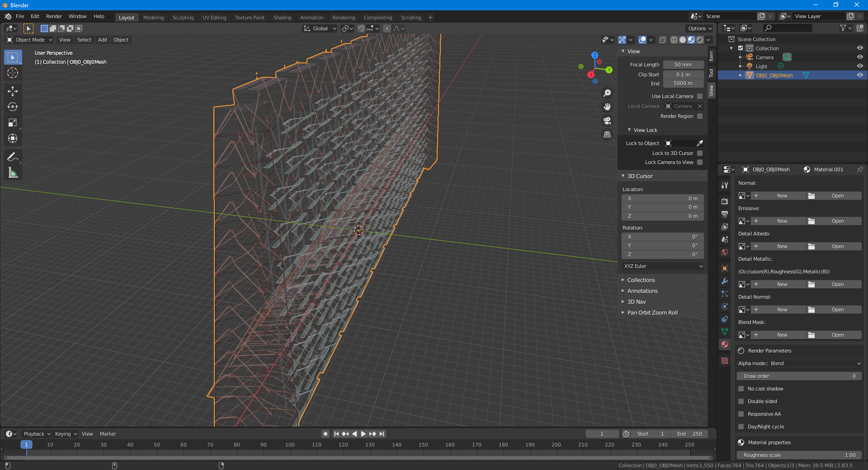Open the Render menu

(54, 16)
